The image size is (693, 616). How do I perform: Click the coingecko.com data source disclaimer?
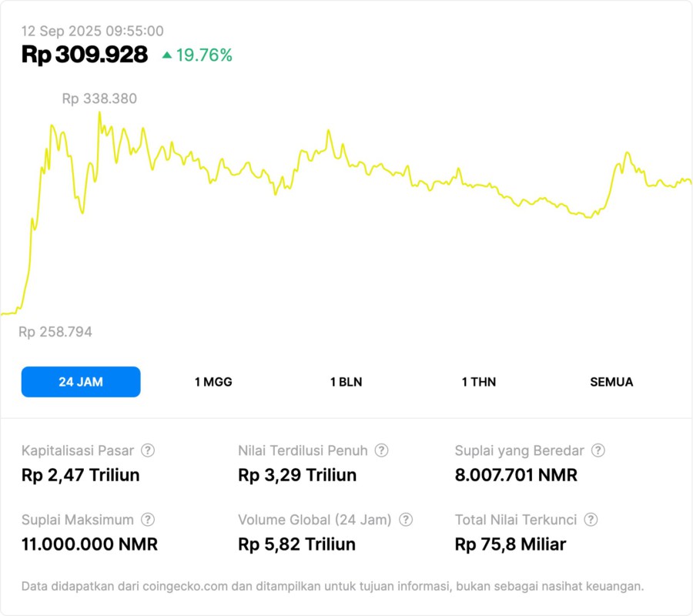point(332,586)
